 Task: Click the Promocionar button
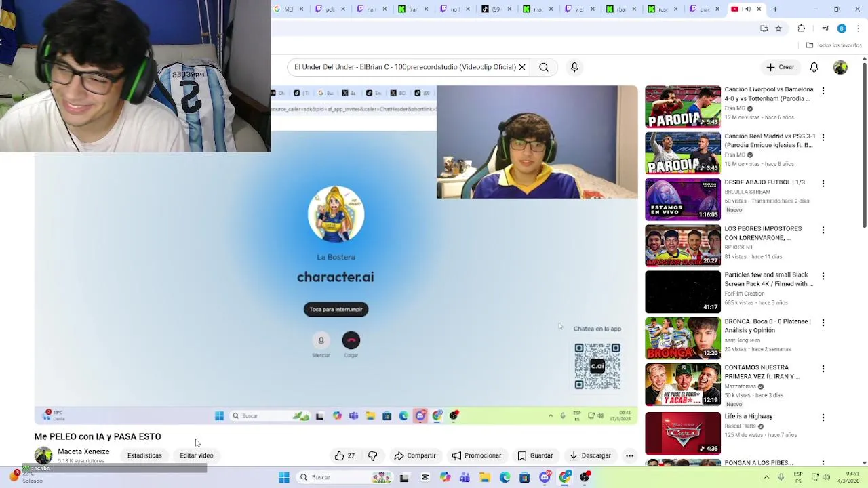(x=477, y=455)
